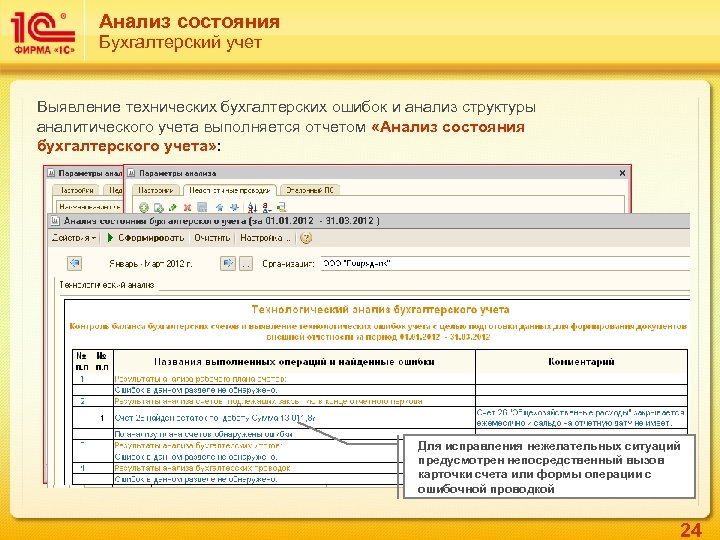Click the comment cell about Счет 26 Общехозяйственные расходы
The image size is (720, 540).
click(581, 418)
